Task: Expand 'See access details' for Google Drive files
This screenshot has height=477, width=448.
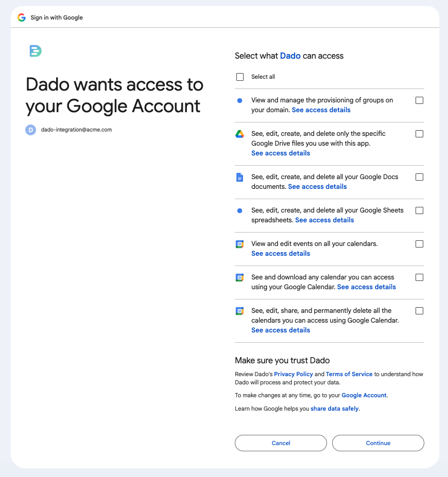Action: 281,153
